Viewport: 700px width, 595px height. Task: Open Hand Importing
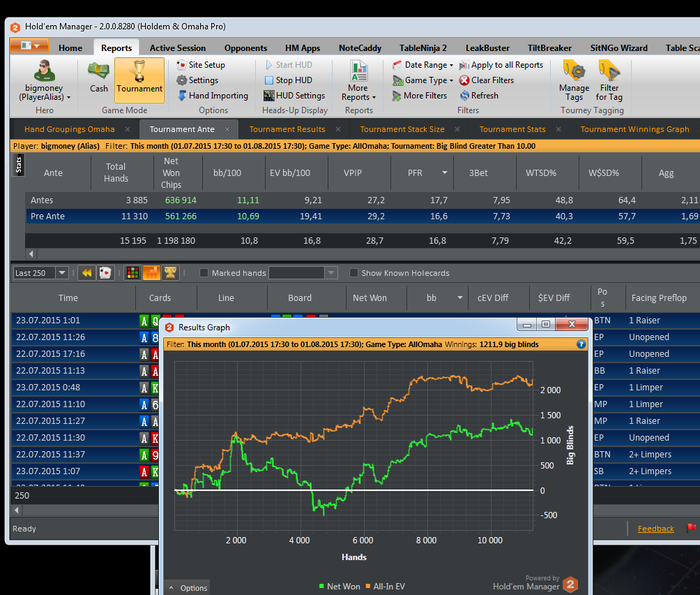(213, 96)
